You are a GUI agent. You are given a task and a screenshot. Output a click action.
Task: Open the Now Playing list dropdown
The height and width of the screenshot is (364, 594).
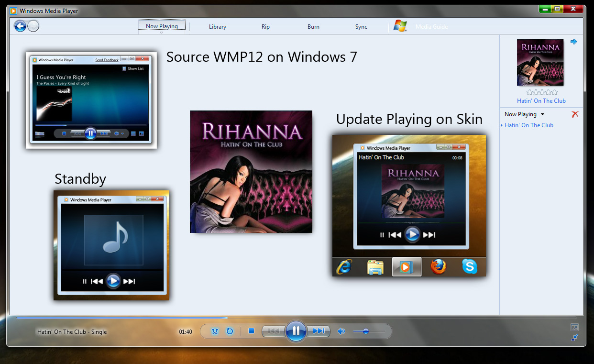coord(524,114)
